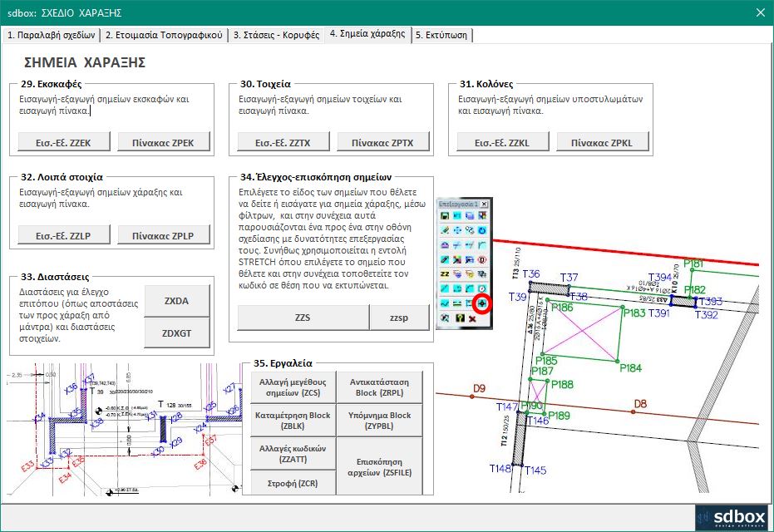The width and height of the screenshot is (774, 532).
Task: Select the 5. Εκτύπωση tab
Action: (443, 35)
